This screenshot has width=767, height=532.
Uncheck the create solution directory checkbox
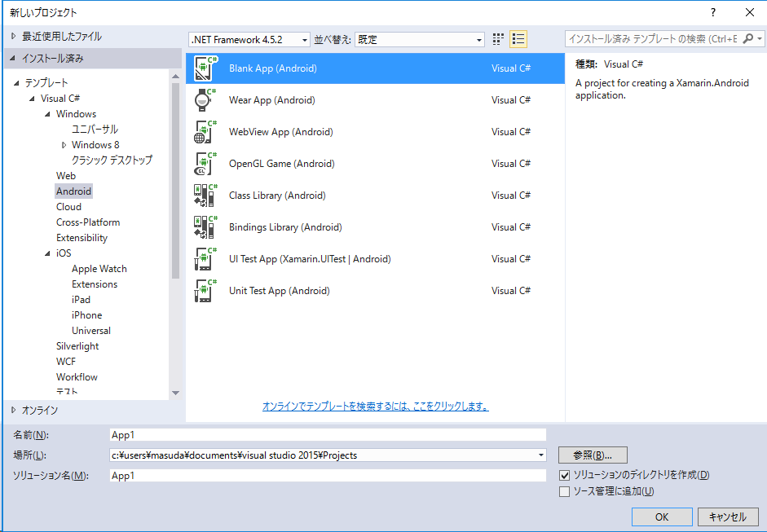point(564,475)
